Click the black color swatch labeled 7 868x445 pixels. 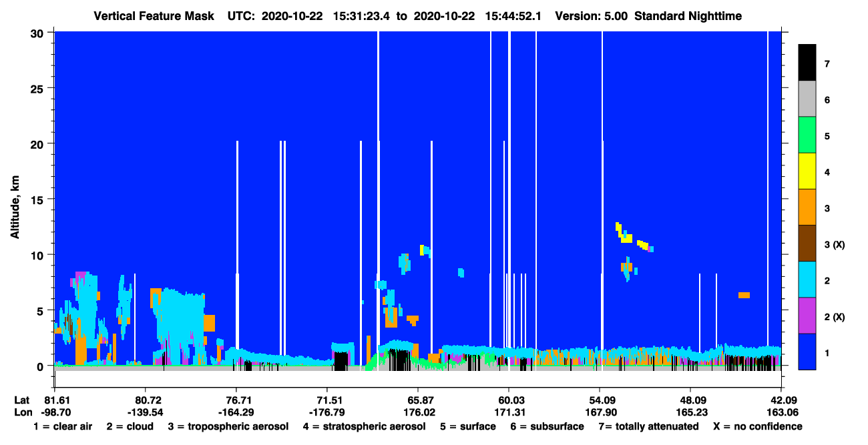(x=807, y=63)
